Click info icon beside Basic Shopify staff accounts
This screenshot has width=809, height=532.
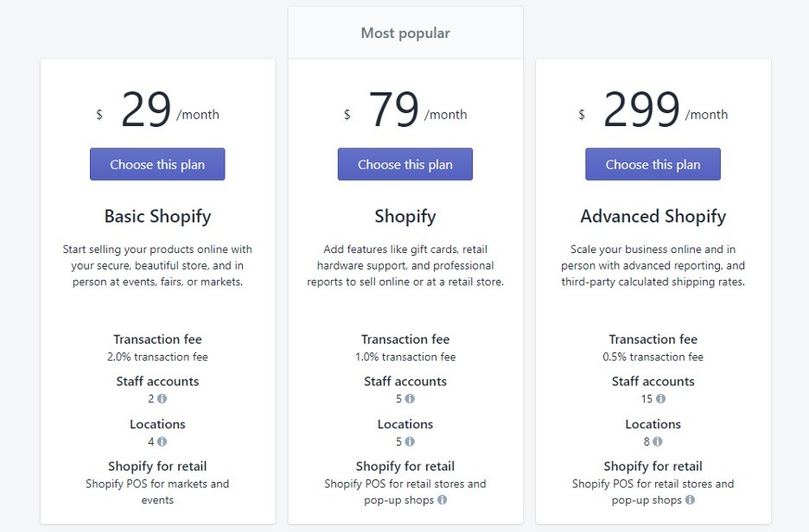162,398
